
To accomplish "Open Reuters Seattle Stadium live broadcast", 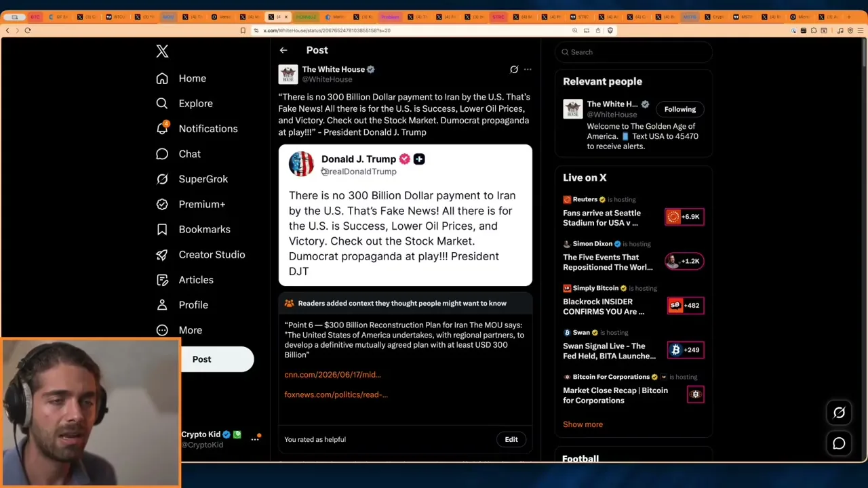I will tap(601, 218).
